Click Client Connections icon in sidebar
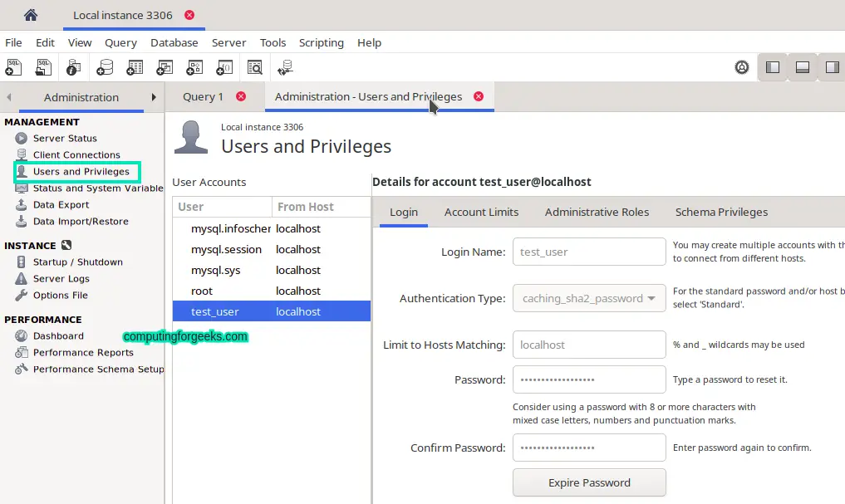This screenshot has height=504, width=845. 21,154
